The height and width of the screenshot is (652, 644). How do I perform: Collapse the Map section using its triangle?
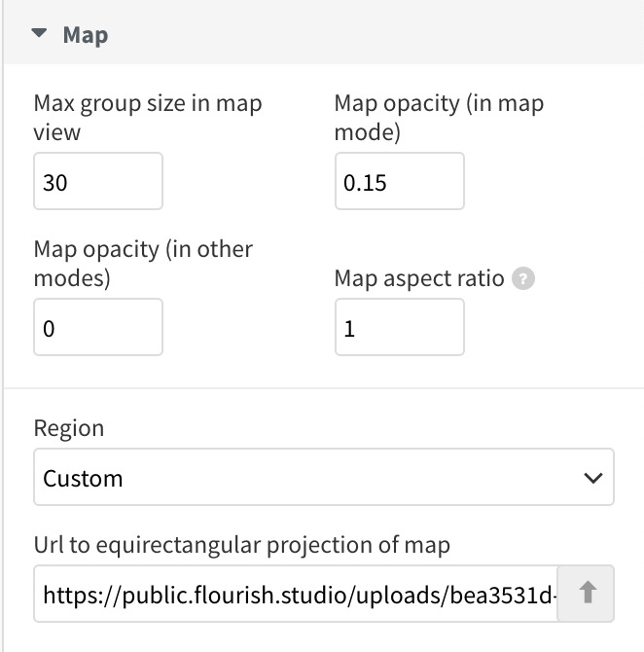click(39, 33)
